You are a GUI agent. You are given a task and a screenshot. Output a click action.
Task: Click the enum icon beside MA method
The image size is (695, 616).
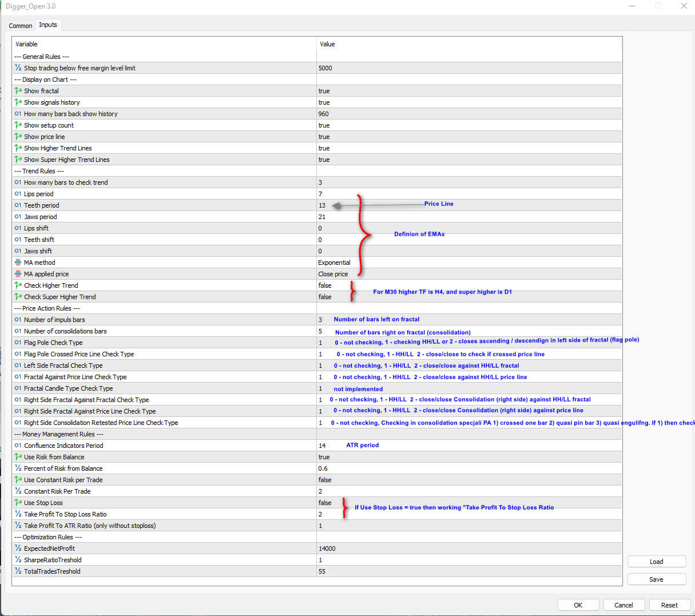point(18,263)
